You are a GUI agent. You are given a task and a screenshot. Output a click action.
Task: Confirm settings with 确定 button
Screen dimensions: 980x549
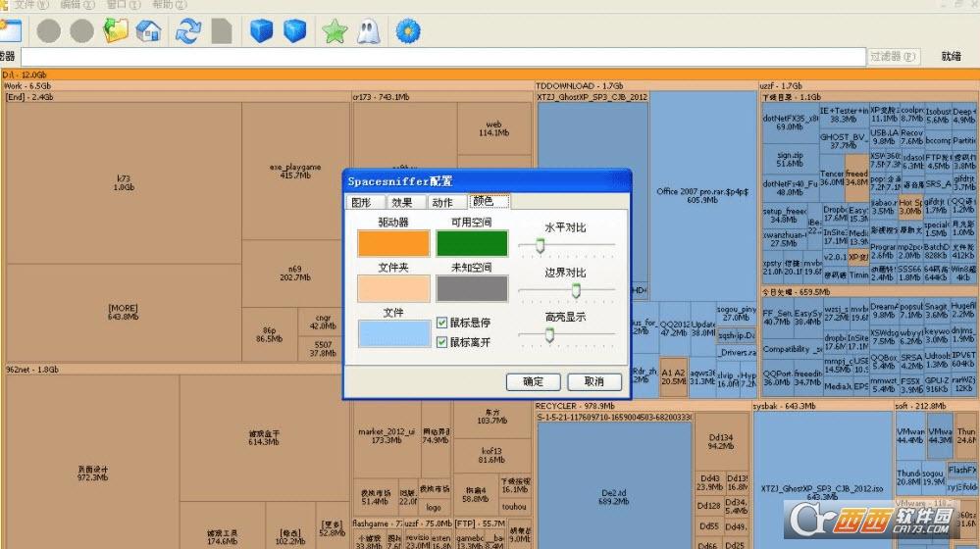[x=533, y=381]
